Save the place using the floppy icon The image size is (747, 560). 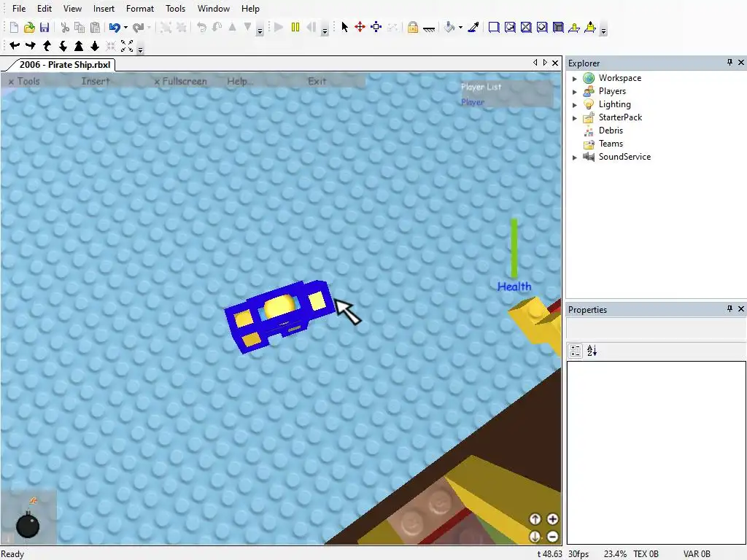point(44,28)
